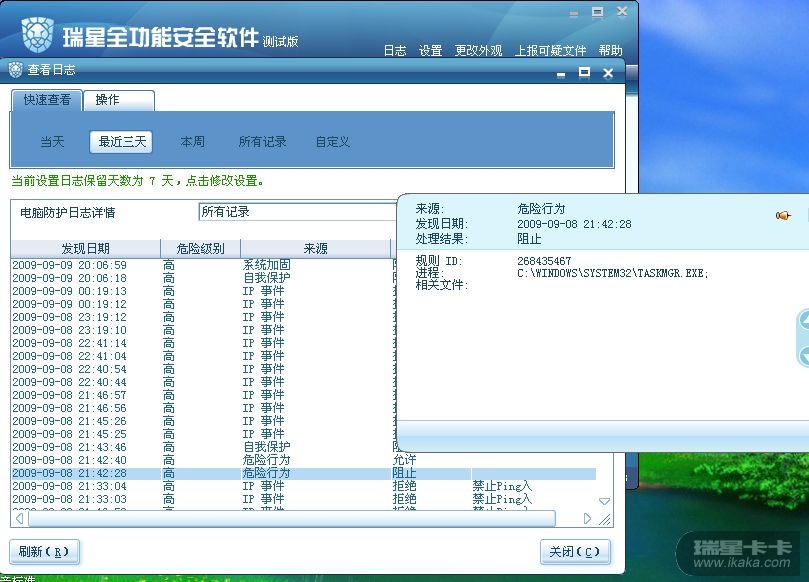The width and height of the screenshot is (809, 582).
Task: Select the 最近三天 time filter
Action: coord(122,141)
